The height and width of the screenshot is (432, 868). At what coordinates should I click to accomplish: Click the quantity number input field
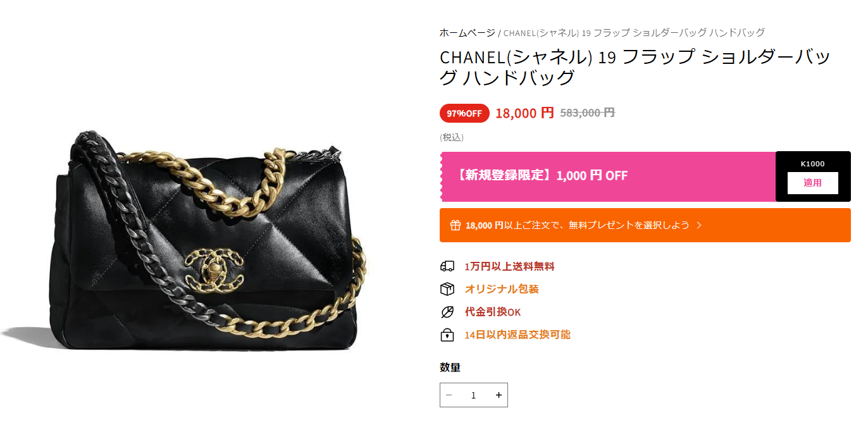(473, 395)
